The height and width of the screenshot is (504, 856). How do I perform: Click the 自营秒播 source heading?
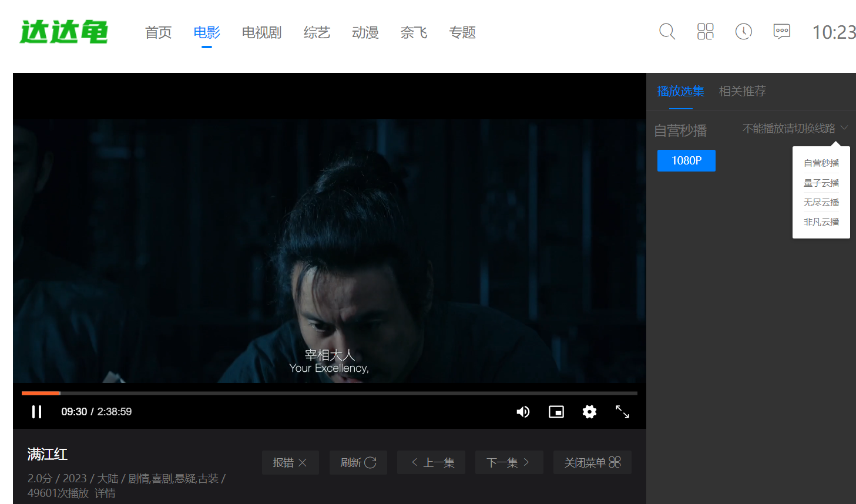[680, 130]
